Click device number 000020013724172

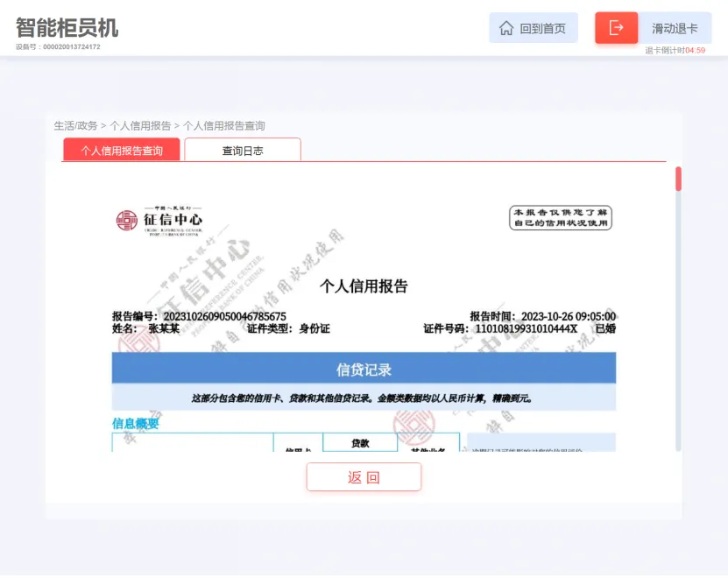(72, 47)
